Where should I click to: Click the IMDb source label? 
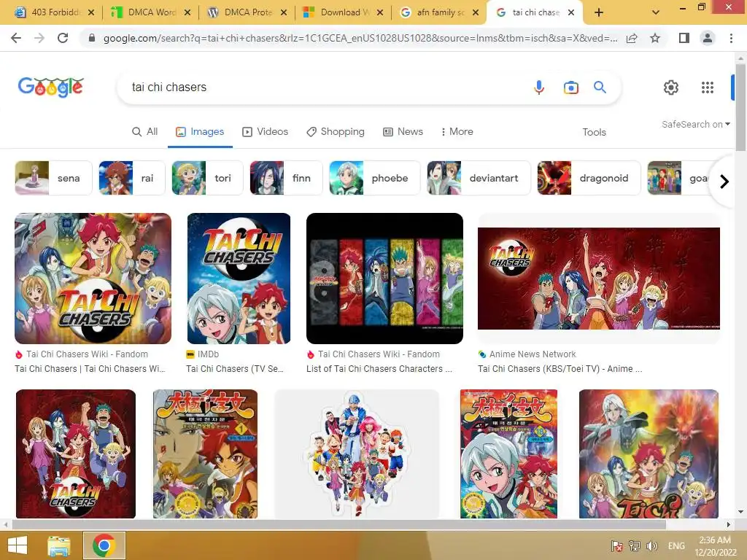(x=208, y=354)
